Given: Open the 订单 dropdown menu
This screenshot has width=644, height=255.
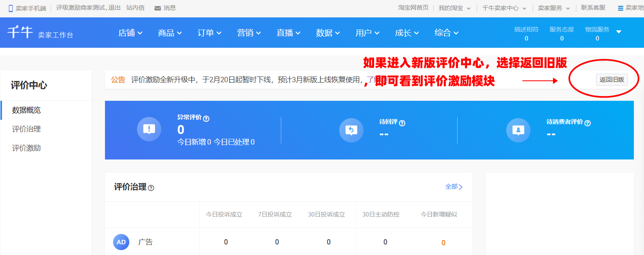Looking at the screenshot, I should [210, 33].
